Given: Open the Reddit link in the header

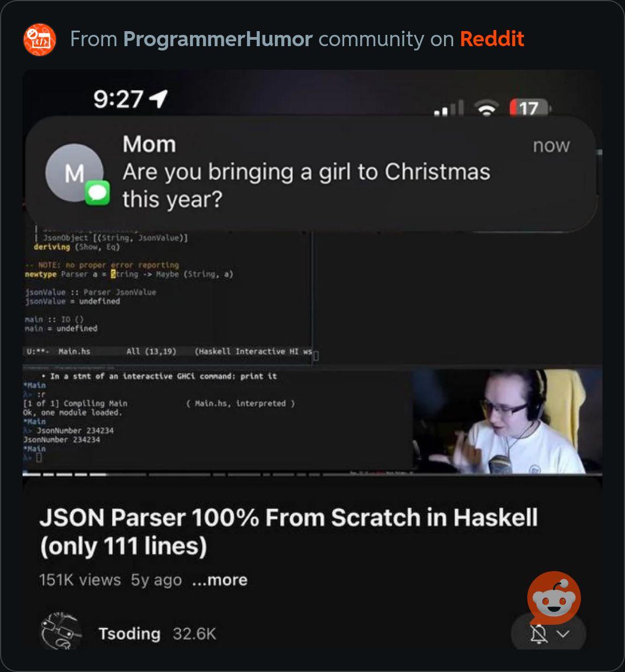Looking at the screenshot, I should 492,39.
